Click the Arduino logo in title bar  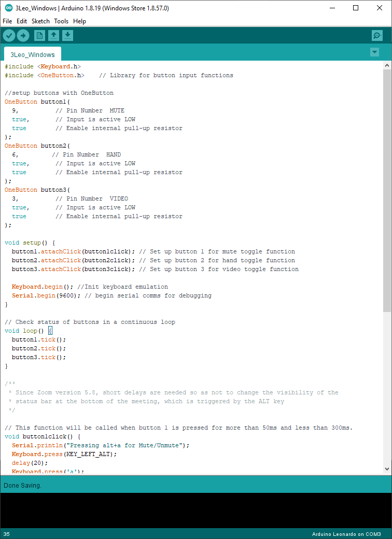(x=9, y=8)
